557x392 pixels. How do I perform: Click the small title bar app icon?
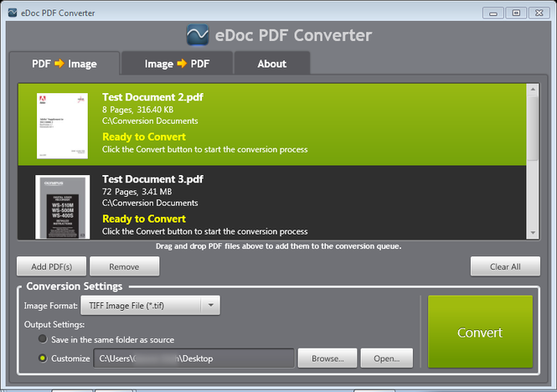pyautogui.click(x=13, y=13)
